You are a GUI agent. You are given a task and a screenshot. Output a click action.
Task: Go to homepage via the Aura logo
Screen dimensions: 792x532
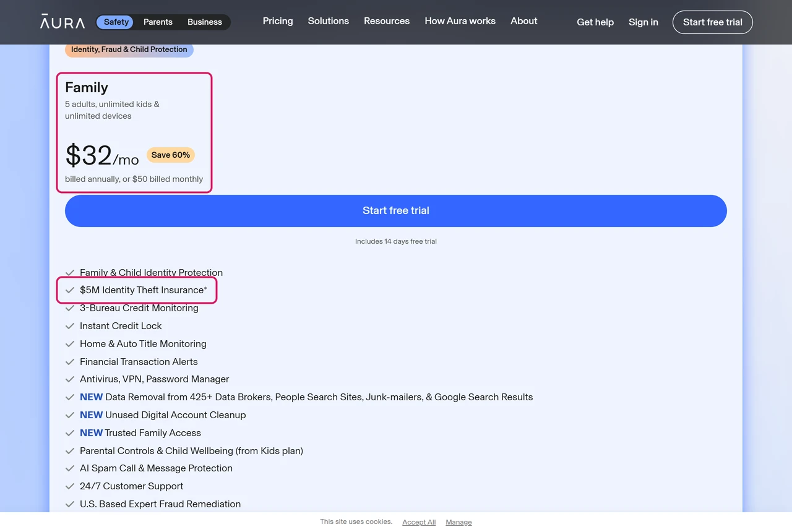coord(62,22)
